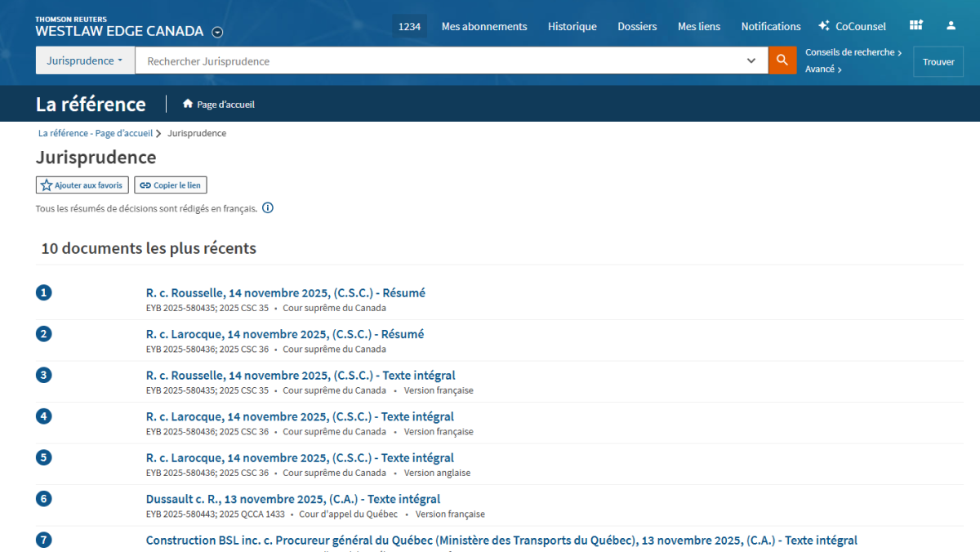The image size is (980, 552).
Task: Open the Historique menu
Action: click(572, 26)
